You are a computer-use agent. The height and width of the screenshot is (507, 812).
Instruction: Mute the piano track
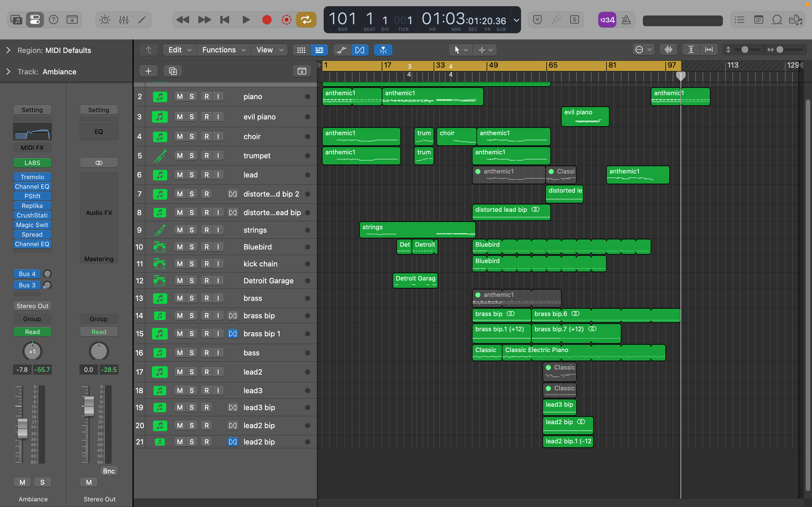pyautogui.click(x=180, y=97)
